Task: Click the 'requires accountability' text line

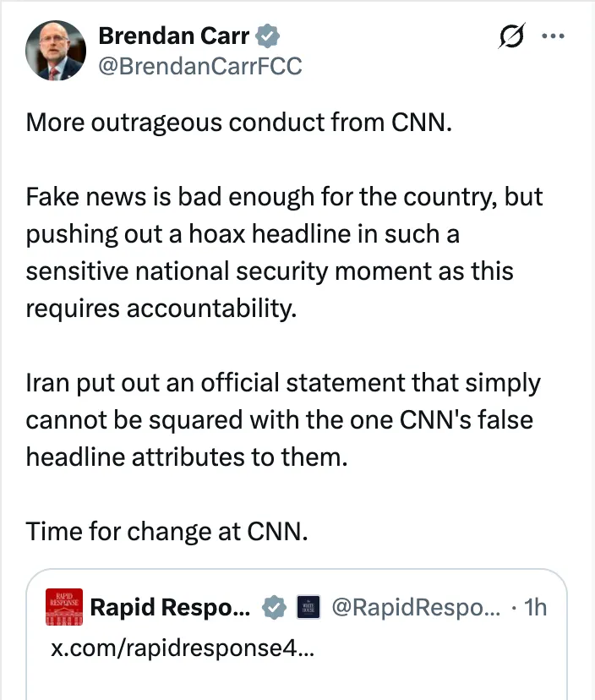Action: 161,309
